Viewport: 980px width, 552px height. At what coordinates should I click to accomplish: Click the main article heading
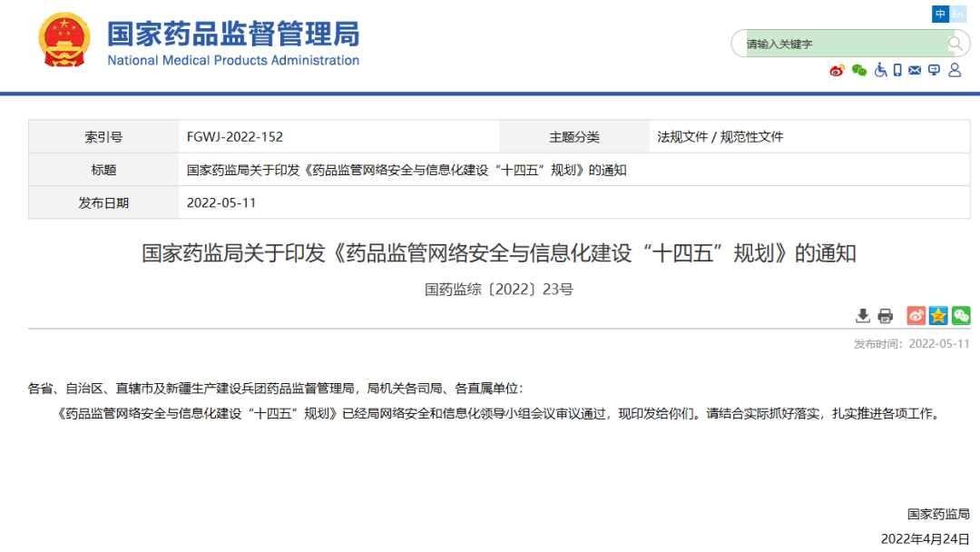(x=499, y=253)
